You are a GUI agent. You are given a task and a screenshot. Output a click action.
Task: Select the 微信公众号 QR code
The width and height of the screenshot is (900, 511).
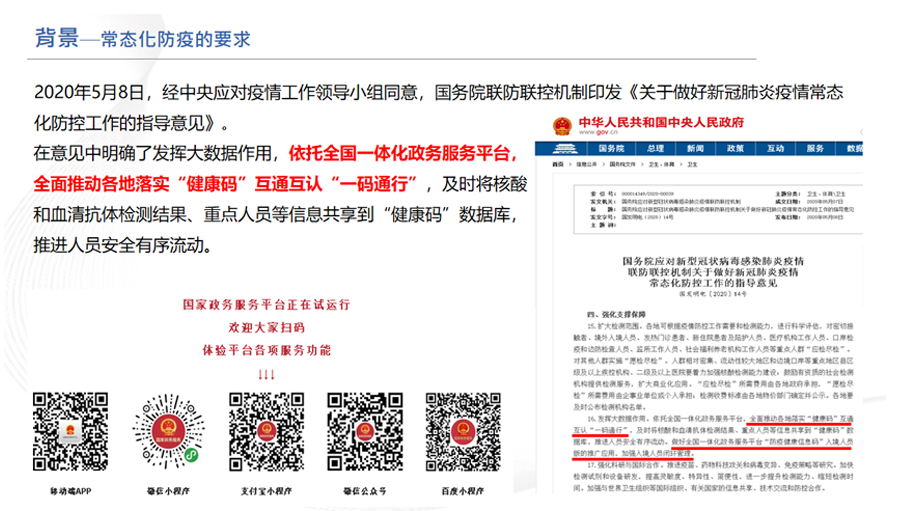click(364, 432)
